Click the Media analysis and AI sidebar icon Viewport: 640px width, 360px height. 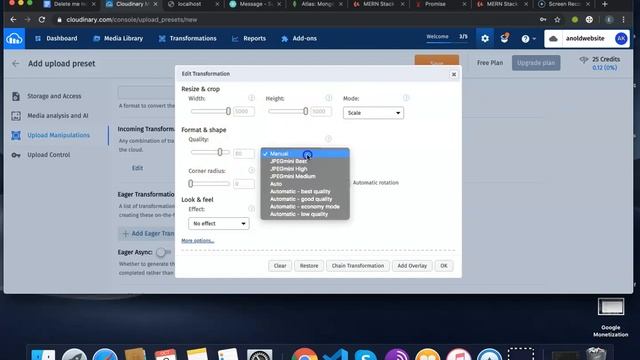point(16,116)
